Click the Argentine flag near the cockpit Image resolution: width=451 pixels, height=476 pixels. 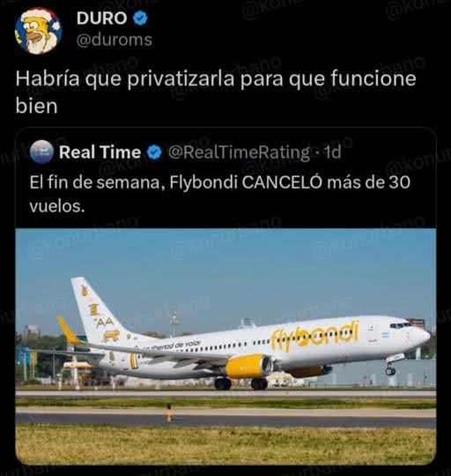coord(385,336)
